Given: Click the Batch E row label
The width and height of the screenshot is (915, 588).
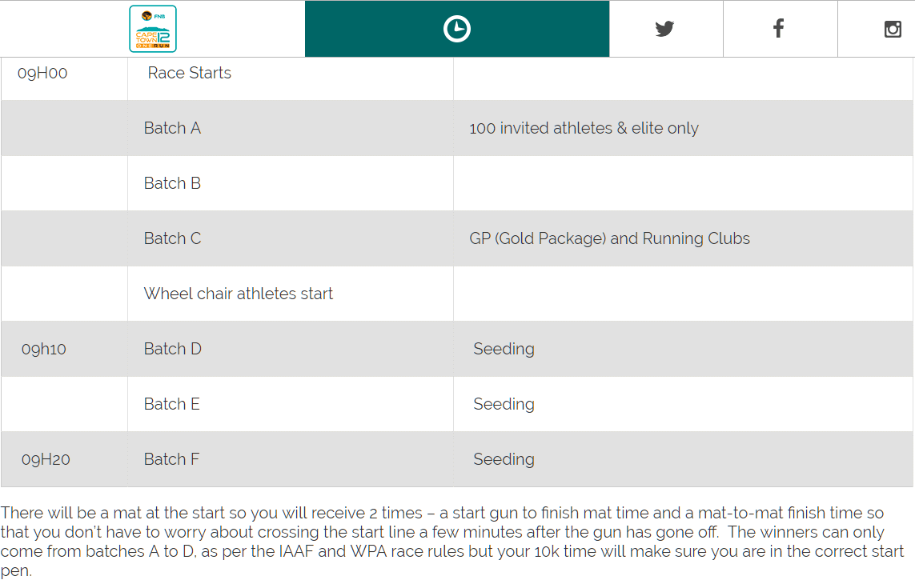Looking at the screenshot, I should point(171,404).
